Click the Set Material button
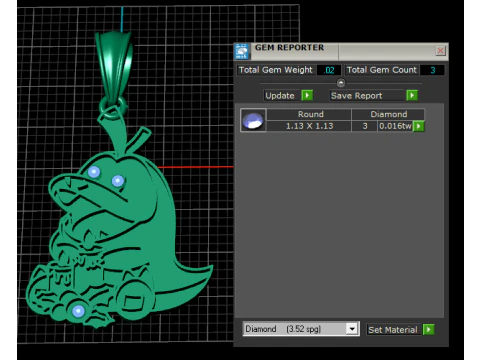The width and height of the screenshot is (480, 360). pos(394,330)
